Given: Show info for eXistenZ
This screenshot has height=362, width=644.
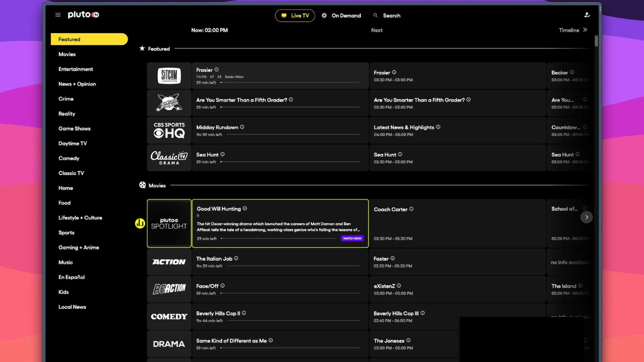Looking at the screenshot, I should point(399,286).
